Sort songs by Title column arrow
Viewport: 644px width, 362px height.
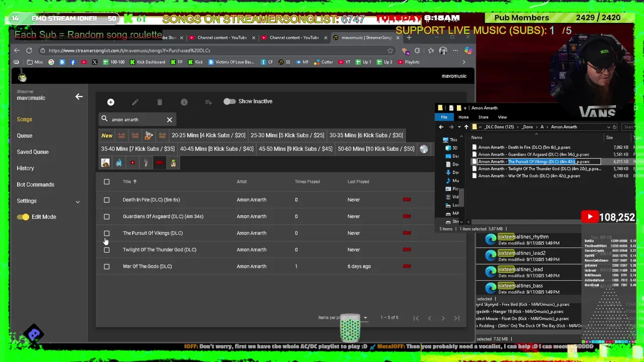point(135,182)
